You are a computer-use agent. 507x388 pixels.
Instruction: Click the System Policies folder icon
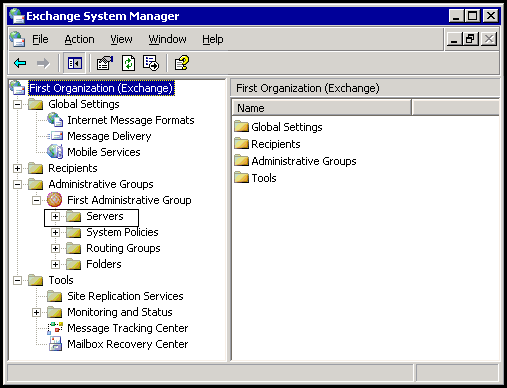coord(74,232)
